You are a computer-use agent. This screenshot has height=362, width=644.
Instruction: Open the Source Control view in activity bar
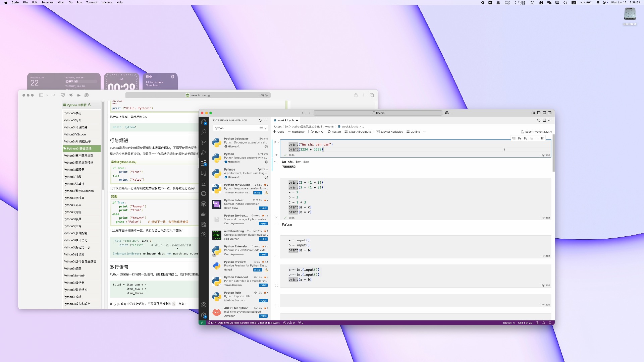tap(204, 142)
